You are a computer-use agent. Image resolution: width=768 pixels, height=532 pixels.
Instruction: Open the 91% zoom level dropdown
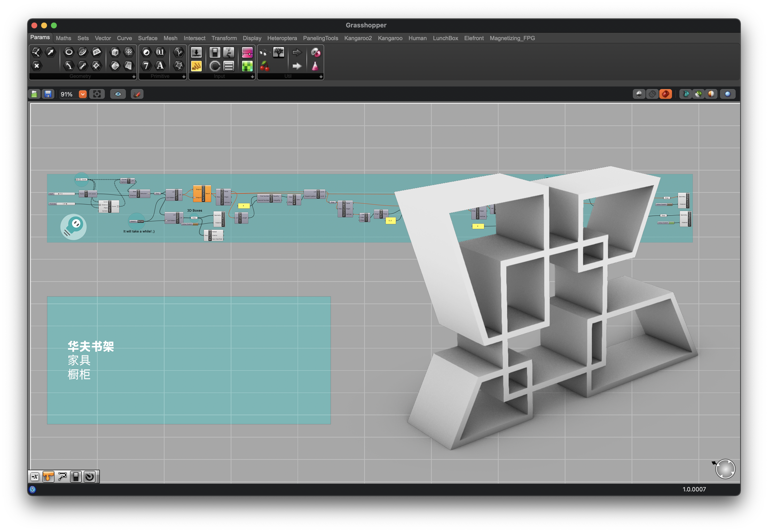pos(82,94)
